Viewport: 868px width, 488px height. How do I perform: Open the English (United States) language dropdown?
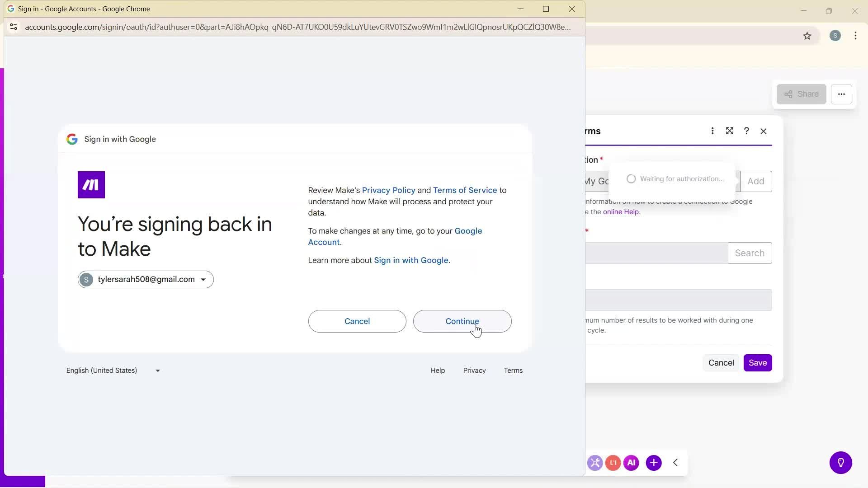(x=113, y=371)
